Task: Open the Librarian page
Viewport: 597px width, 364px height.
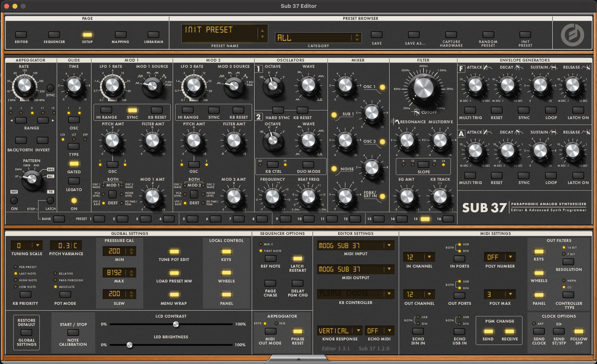Action: click(154, 35)
